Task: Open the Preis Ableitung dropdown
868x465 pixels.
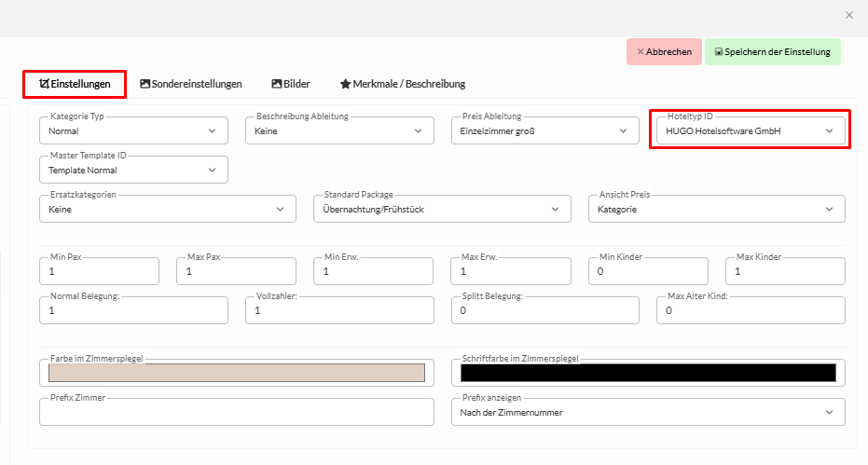Action: coord(545,131)
